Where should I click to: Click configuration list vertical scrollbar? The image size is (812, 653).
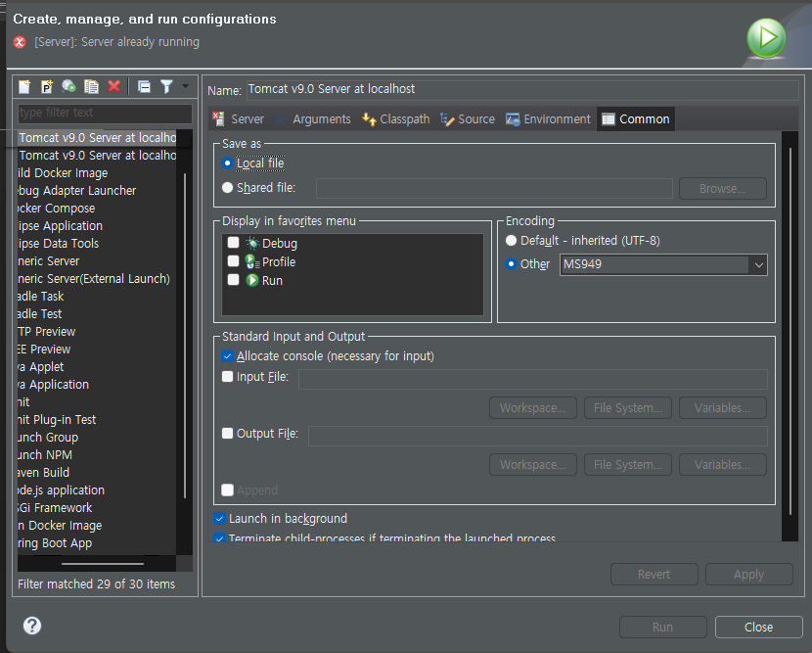[185, 335]
